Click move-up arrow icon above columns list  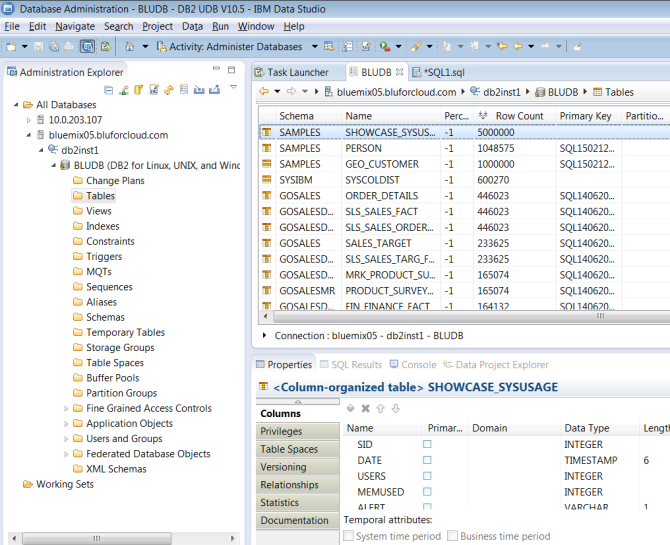point(380,409)
